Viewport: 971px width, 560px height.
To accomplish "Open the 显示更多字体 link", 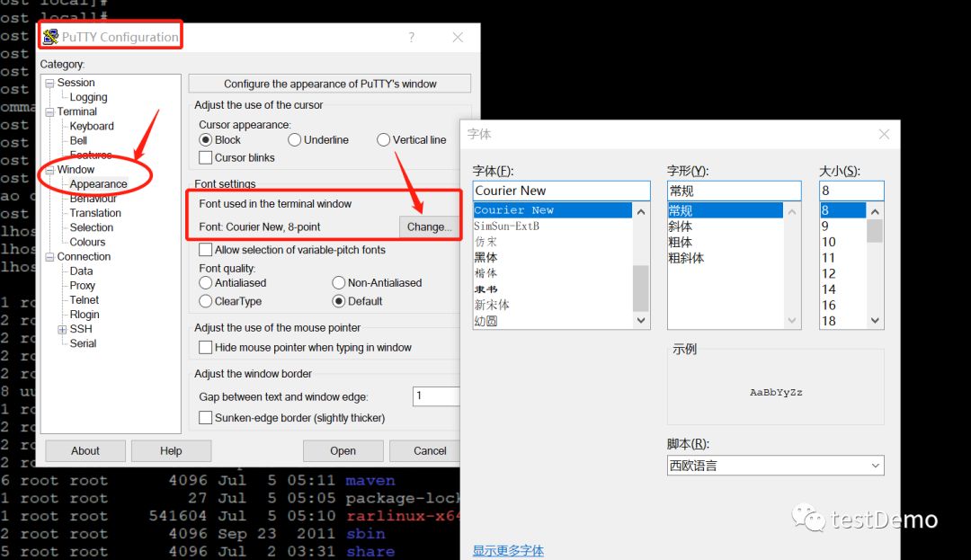I will [508, 551].
